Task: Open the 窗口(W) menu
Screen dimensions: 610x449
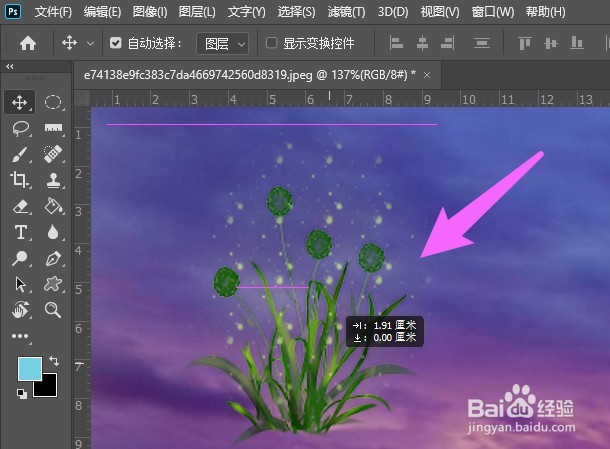Action: pos(493,12)
